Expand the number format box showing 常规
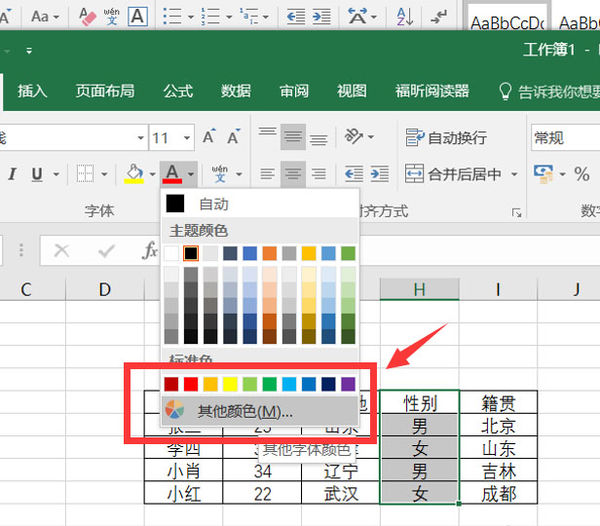Screen dimensions: 600x526 pyautogui.click(x=565, y=137)
